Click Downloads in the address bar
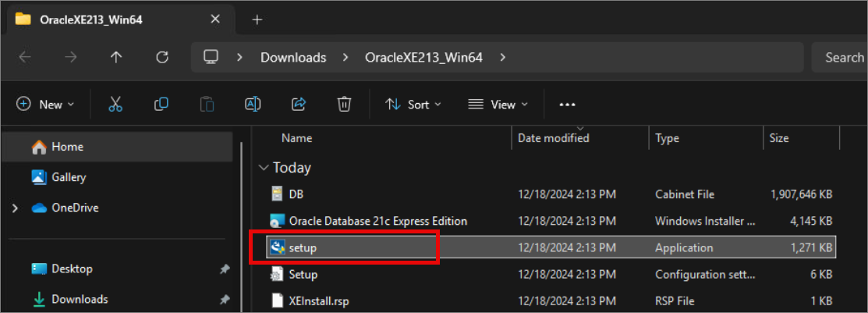Screen dimensions: 868x313 pyautogui.click(x=293, y=57)
